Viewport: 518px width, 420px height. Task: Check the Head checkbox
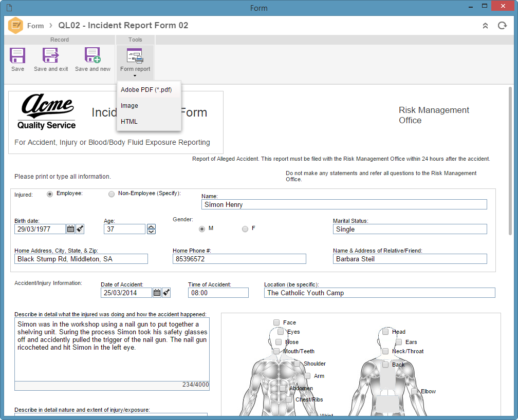tap(385, 332)
